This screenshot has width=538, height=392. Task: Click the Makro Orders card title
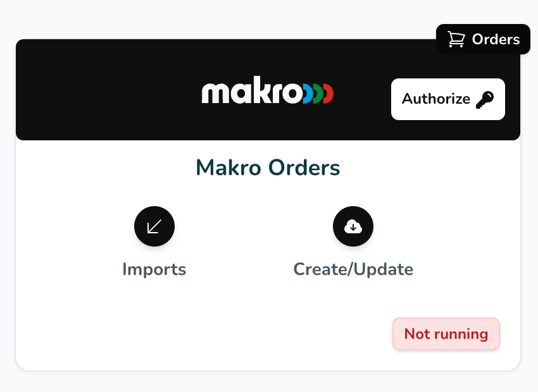[x=268, y=168]
